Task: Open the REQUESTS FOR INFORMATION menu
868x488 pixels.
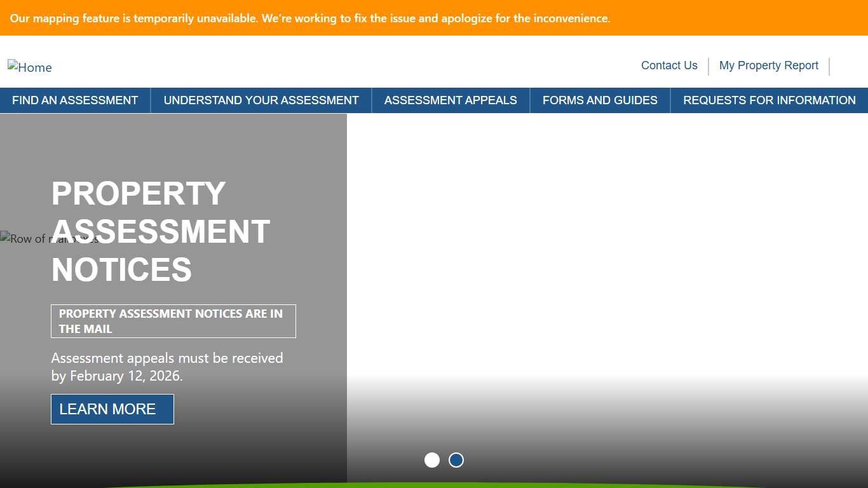Action: click(769, 100)
